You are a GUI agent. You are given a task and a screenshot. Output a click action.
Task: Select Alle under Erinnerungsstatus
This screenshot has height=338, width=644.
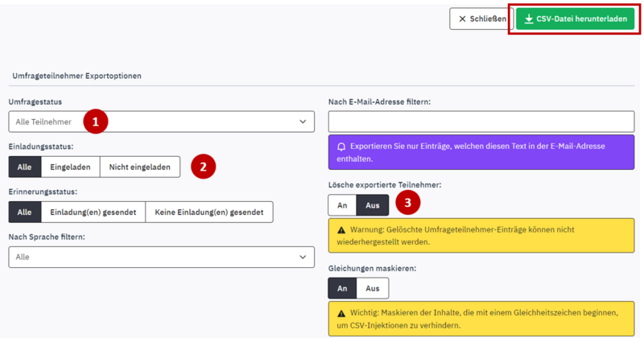click(25, 212)
